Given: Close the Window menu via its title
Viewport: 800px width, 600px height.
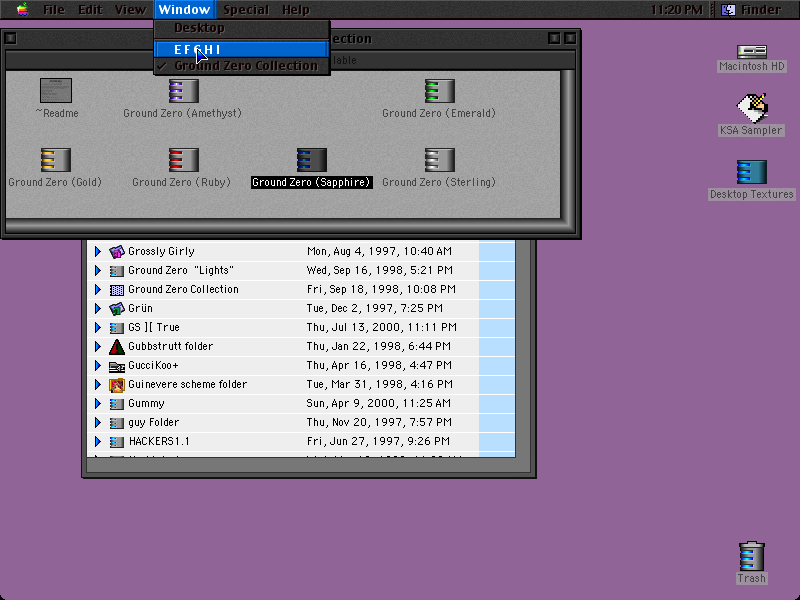Looking at the screenshot, I should pos(184,10).
